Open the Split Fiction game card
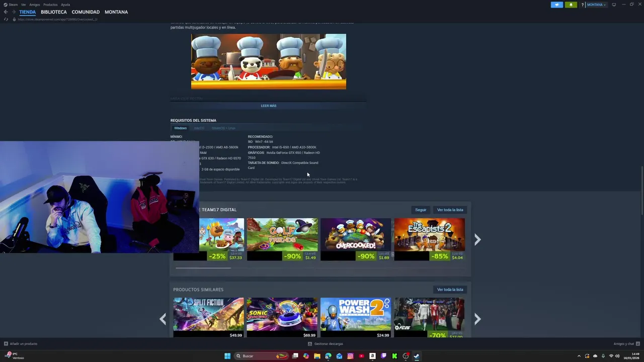Viewport: 644px width, 362px height. pyautogui.click(x=208, y=318)
